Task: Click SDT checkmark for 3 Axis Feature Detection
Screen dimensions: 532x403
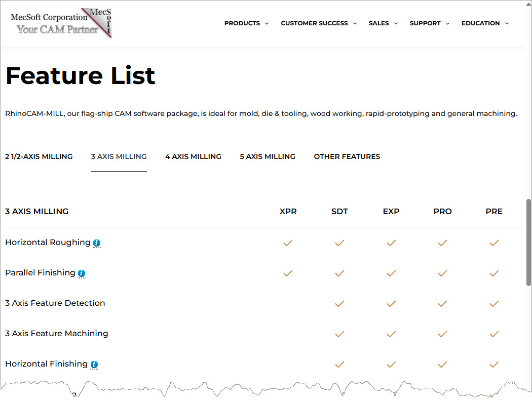Action: tap(339, 304)
